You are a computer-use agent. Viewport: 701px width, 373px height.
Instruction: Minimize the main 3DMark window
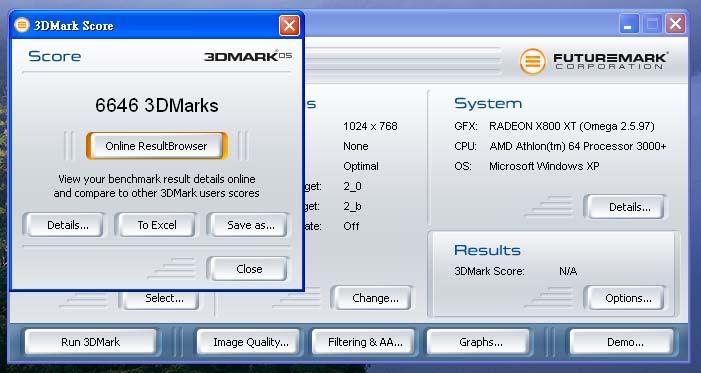click(x=628, y=24)
